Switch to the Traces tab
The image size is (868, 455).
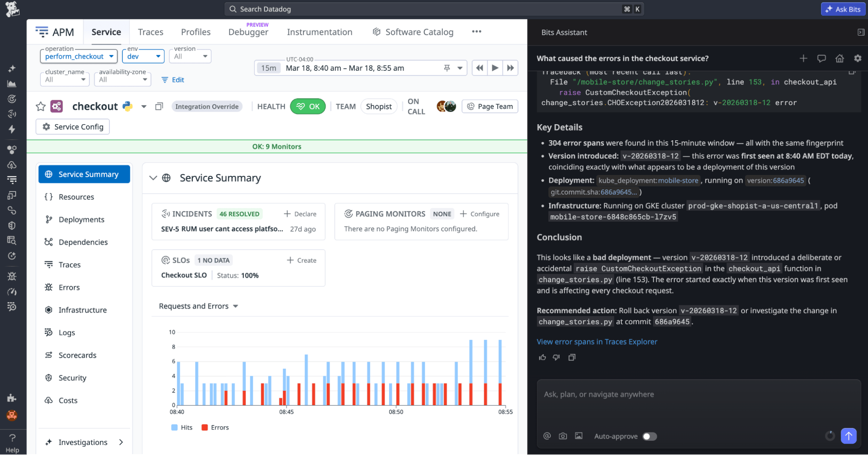pos(150,32)
